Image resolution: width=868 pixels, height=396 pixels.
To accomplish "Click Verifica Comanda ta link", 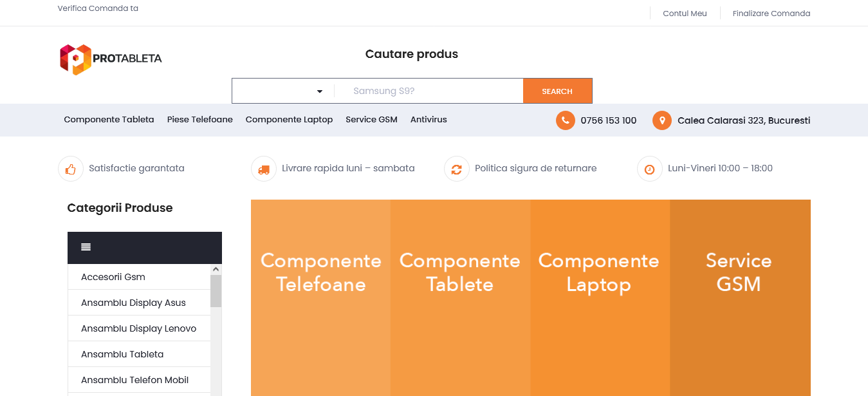I will pos(98,8).
